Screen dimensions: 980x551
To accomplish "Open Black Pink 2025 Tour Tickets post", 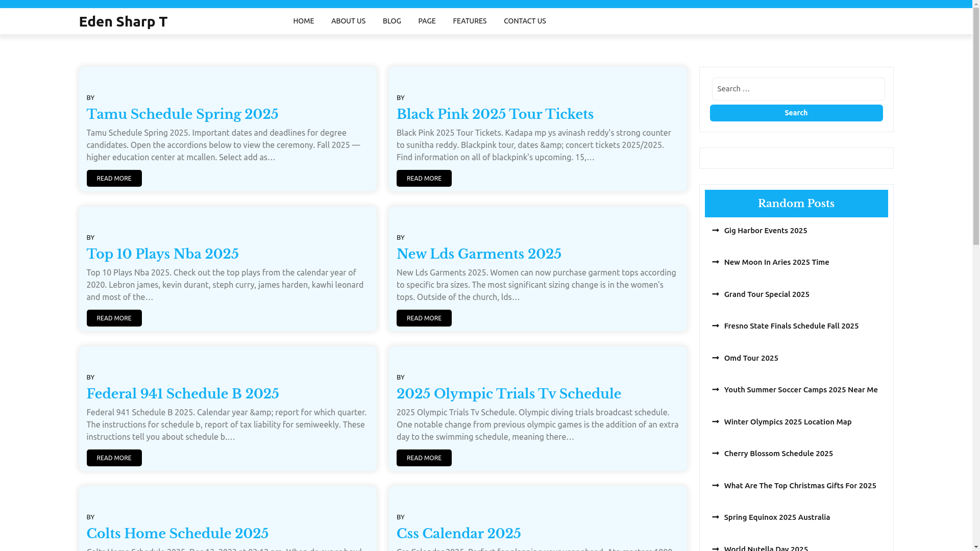I will tap(495, 114).
